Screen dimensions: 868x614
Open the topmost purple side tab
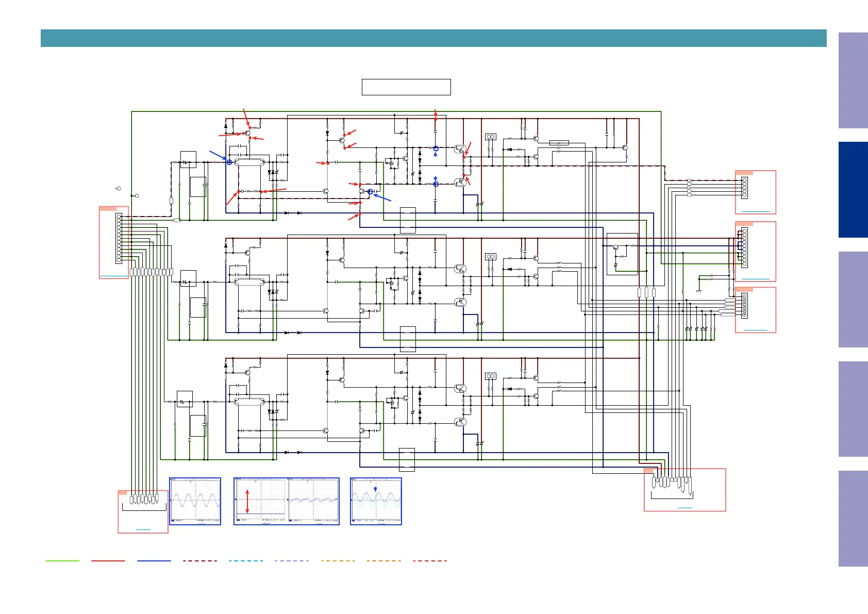tap(853, 80)
